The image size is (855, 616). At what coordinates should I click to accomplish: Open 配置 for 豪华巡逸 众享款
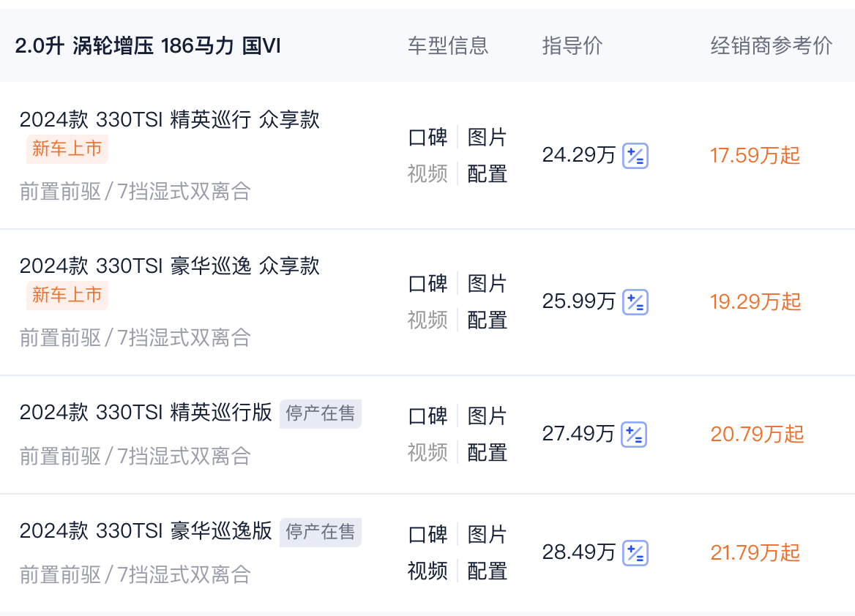(x=488, y=320)
